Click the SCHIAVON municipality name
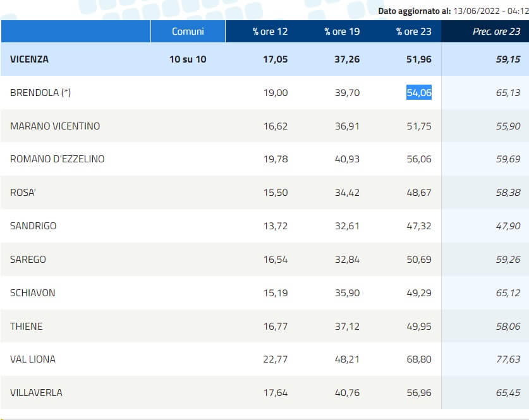 click(x=33, y=293)
